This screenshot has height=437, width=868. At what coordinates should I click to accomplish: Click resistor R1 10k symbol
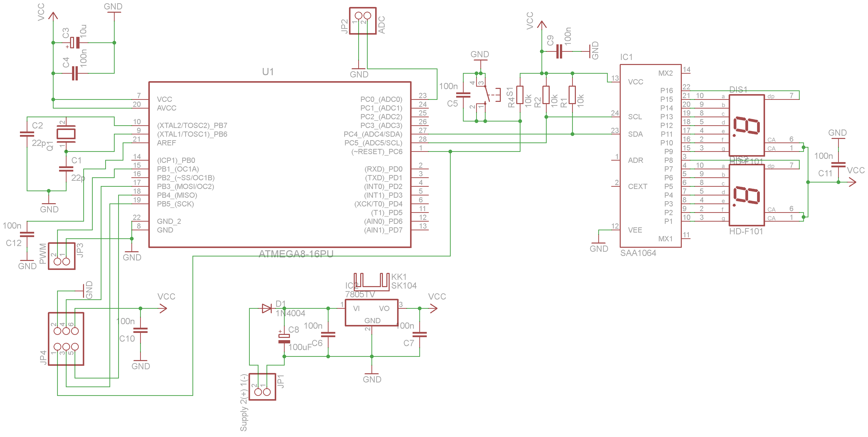pos(572,95)
